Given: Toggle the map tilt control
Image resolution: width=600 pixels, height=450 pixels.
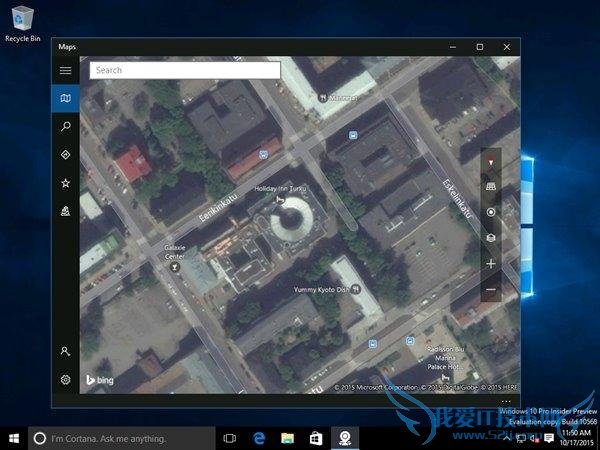Looking at the screenshot, I should (491, 186).
